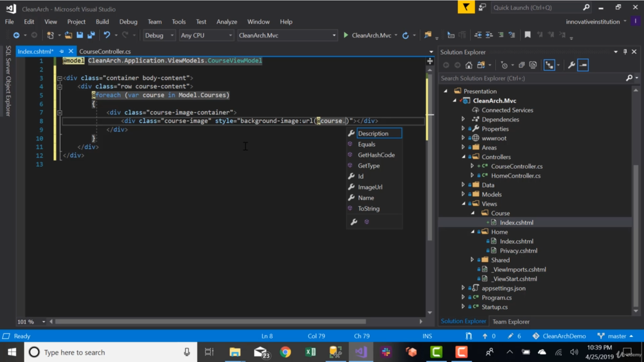Click the CleanArchDemo repository in status bar

coord(559,336)
